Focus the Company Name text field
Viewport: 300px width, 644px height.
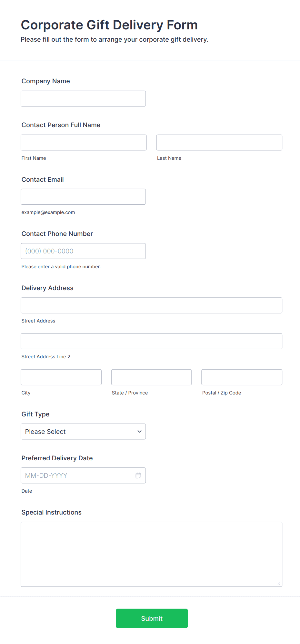pyautogui.click(x=83, y=99)
